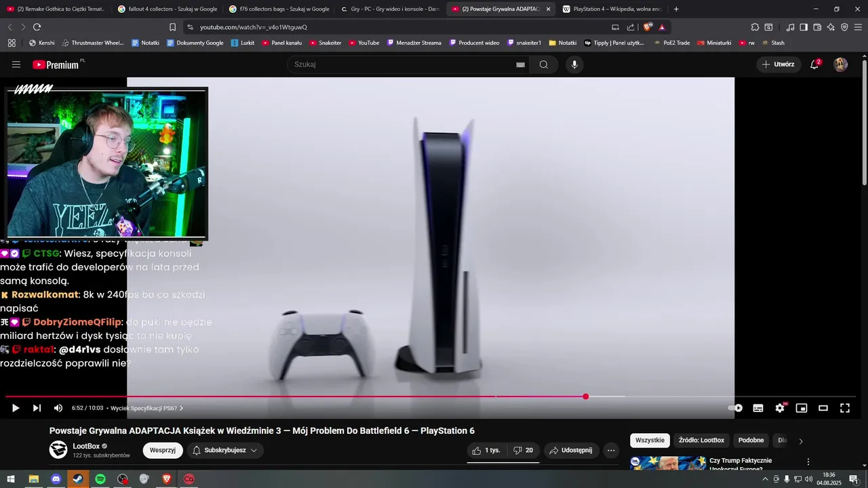Viewport: 868px width, 488px height.
Task: Open the browser extensions puzzle icon
Action: [755, 27]
